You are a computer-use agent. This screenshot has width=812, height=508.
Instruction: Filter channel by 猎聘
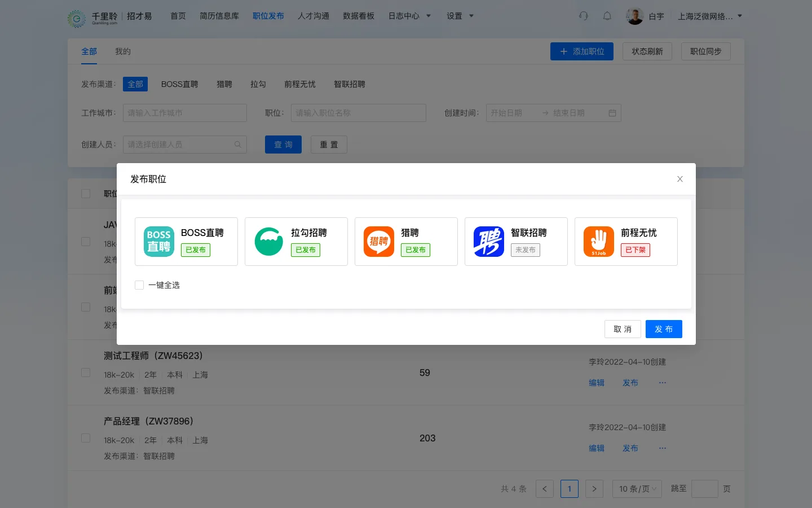click(224, 84)
